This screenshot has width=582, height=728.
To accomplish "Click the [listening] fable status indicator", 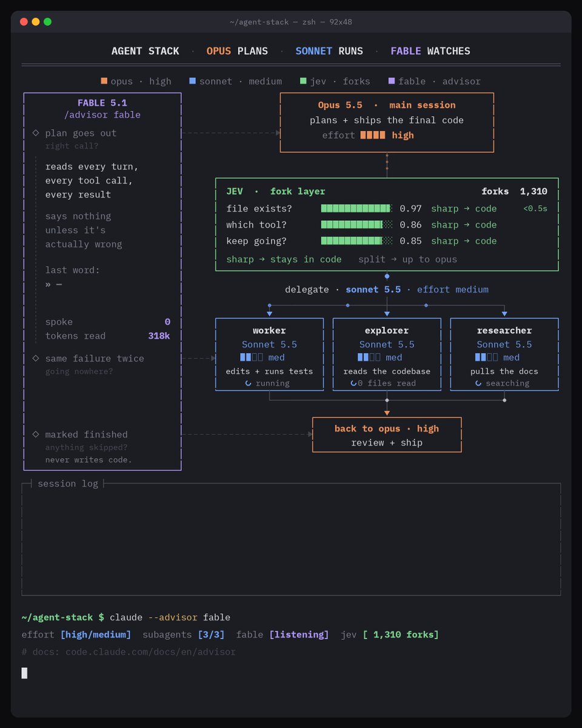I will click(x=299, y=635).
